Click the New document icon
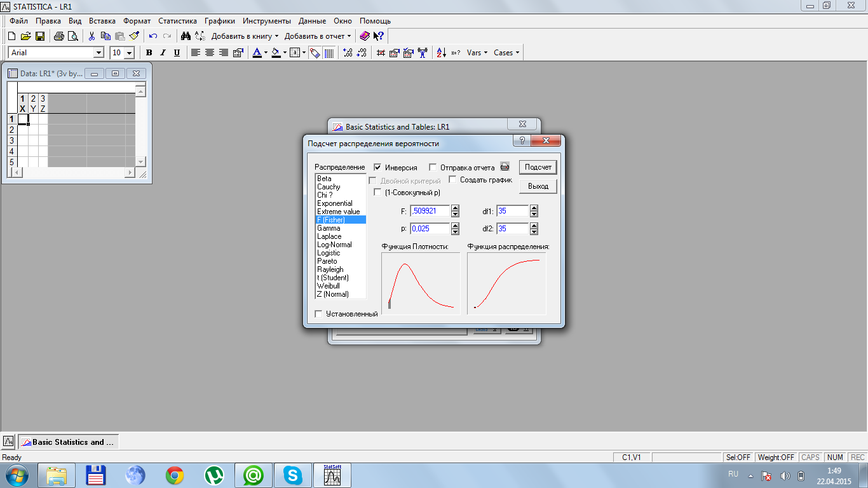 coord(11,36)
